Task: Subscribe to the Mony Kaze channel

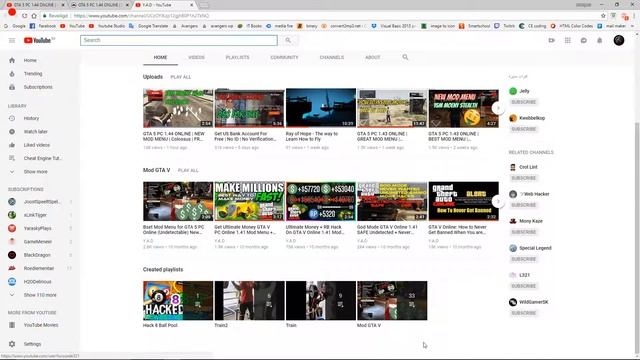Action: point(524,232)
